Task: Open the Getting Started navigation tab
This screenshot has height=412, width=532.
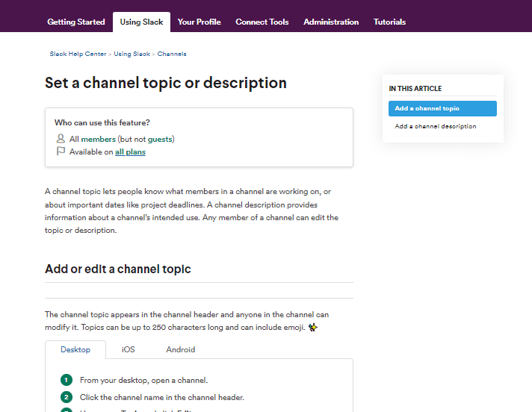Action: (x=76, y=22)
